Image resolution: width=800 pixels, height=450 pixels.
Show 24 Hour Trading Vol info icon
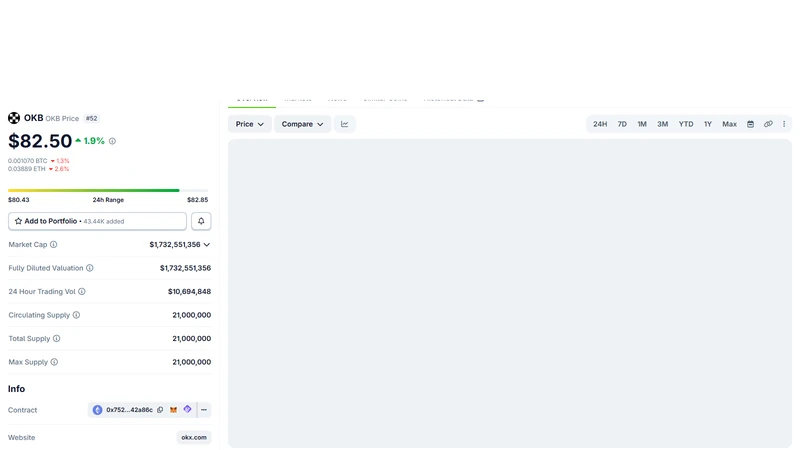pyautogui.click(x=82, y=291)
